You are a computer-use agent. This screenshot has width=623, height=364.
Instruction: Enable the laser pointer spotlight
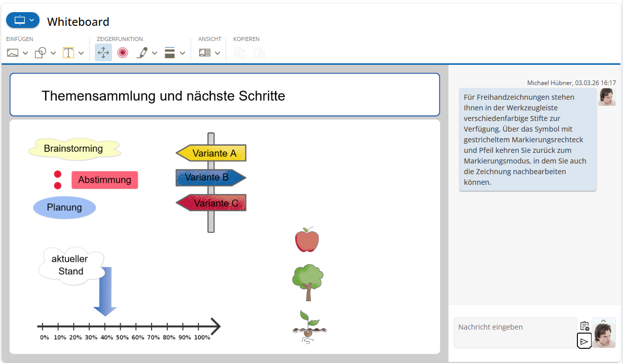coord(122,52)
